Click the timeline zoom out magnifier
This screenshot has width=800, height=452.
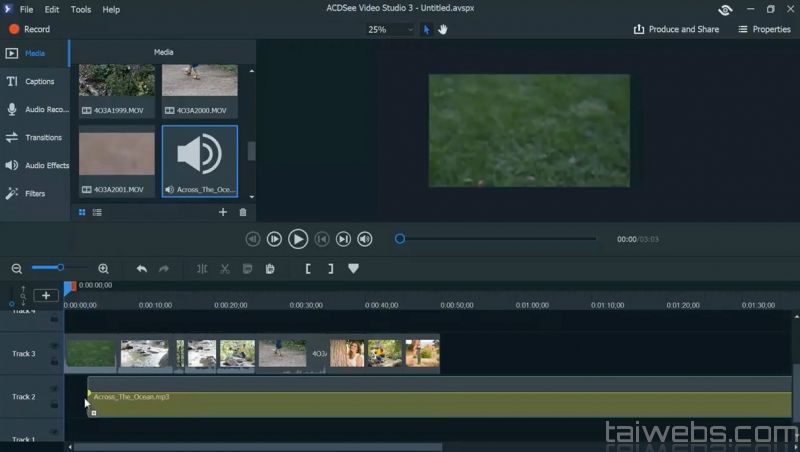[16, 269]
